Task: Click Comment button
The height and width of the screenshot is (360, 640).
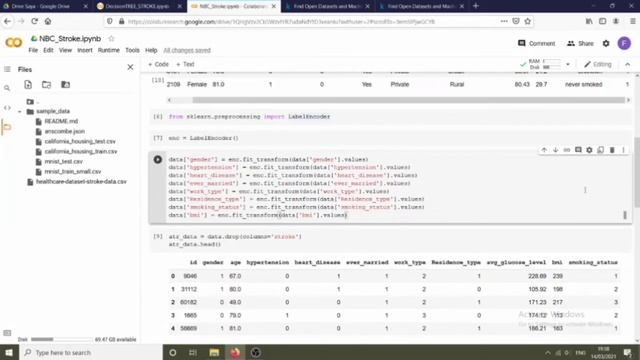Action: pyautogui.click(x=536, y=43)
